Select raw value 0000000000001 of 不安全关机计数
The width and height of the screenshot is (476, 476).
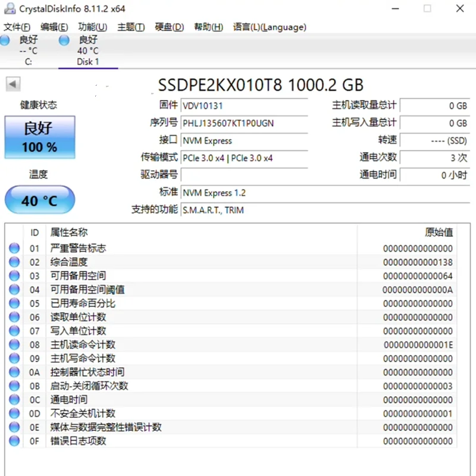click(418, 414)
